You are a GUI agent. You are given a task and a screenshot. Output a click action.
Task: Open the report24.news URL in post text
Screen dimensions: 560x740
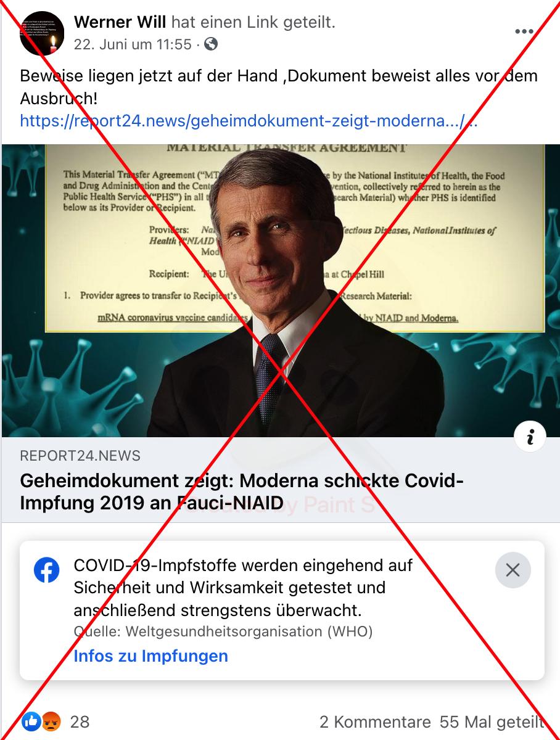tap(249, 121)
